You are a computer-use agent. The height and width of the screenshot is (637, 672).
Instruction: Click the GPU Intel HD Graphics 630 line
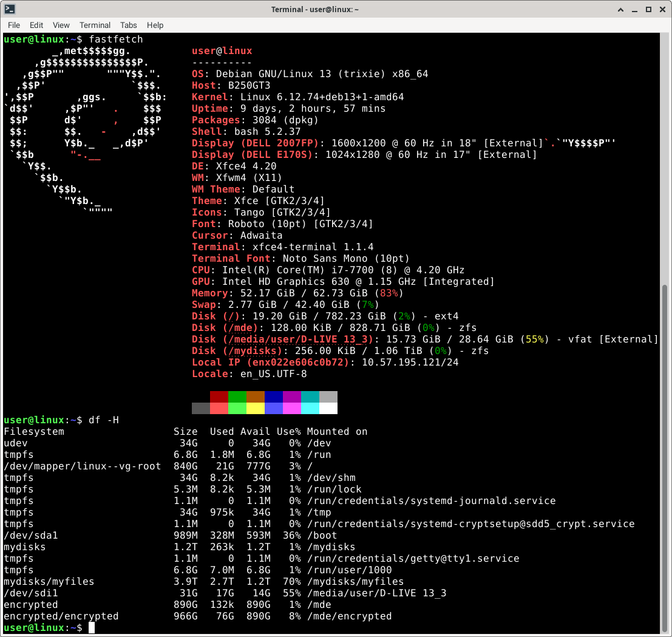pyautogui.click(x=344, y=282)
